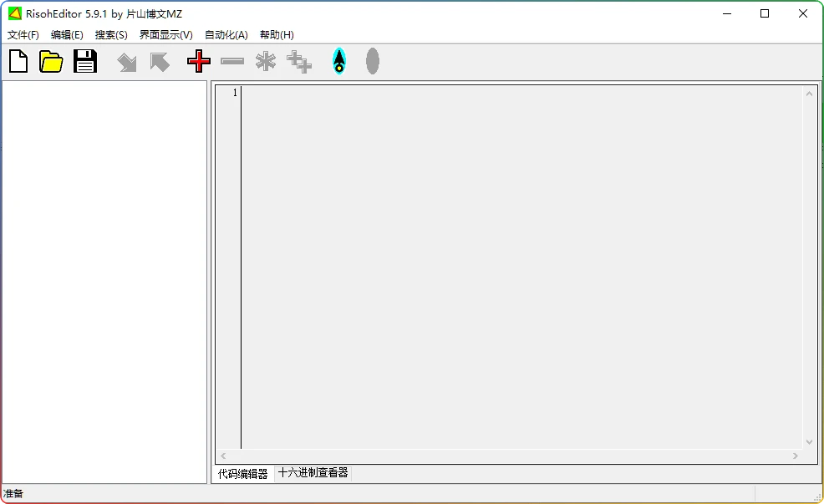
Task: Expand the 界面显示(V) menu
Action: click(x=165, y=35)
